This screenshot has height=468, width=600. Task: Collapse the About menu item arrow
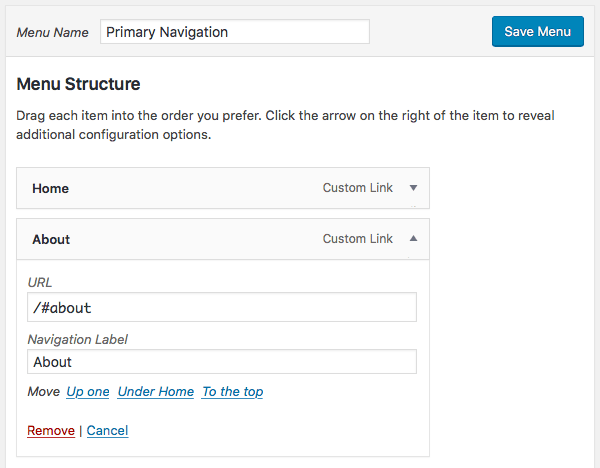[413, 239]
